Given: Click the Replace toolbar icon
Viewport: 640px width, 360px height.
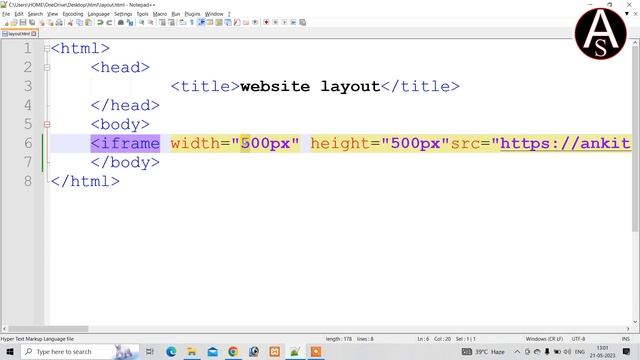Looking at the screenshot, I should pos(130,22).
